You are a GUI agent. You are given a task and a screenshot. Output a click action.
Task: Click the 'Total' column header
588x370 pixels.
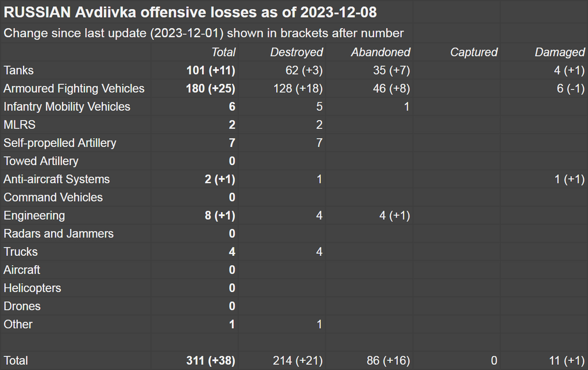tap(223, 52)
